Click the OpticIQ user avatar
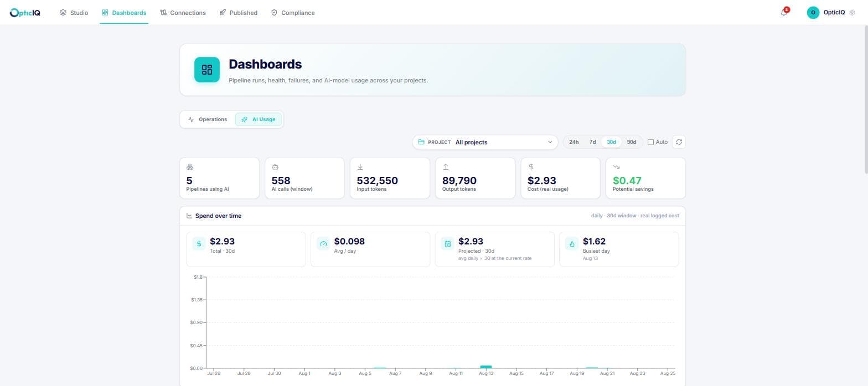Image resolution: width=868 pixels, height=386 pixels. tap(813, 12)
